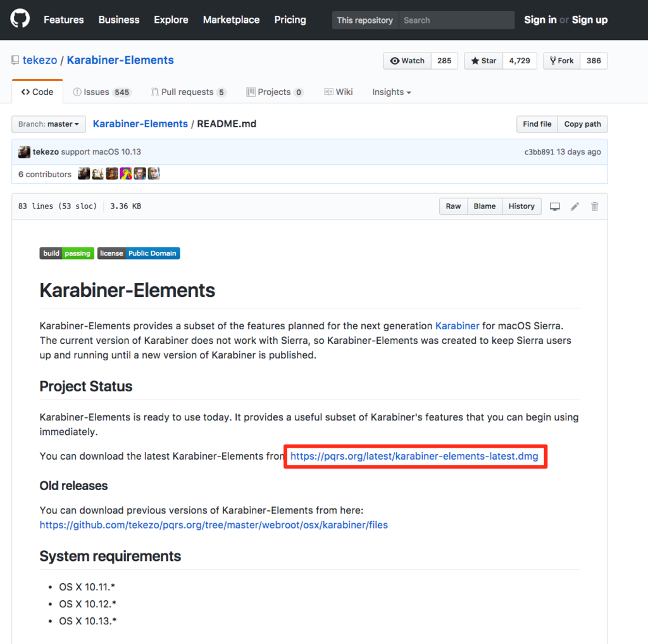Open Business in top navigation

119,20
